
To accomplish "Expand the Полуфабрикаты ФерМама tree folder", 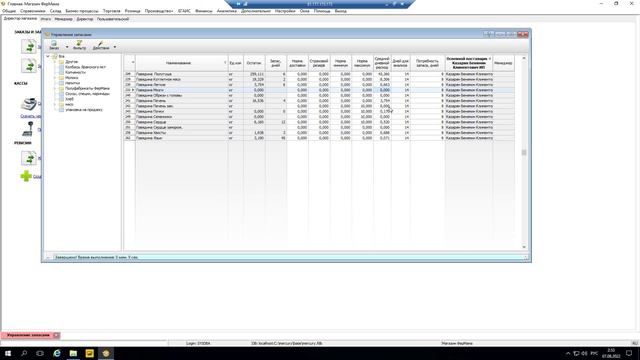I will coord(55,88).
